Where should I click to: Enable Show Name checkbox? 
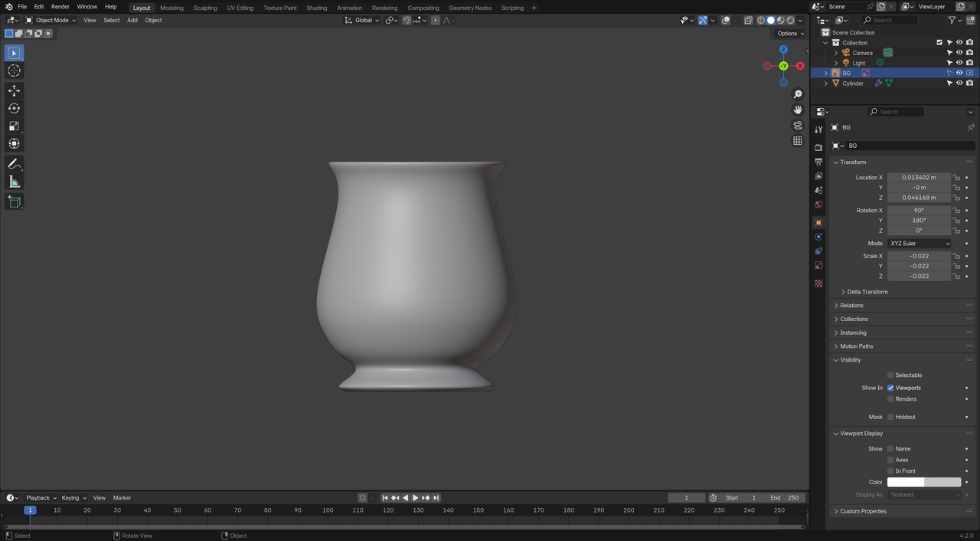[x=890, y=449]
